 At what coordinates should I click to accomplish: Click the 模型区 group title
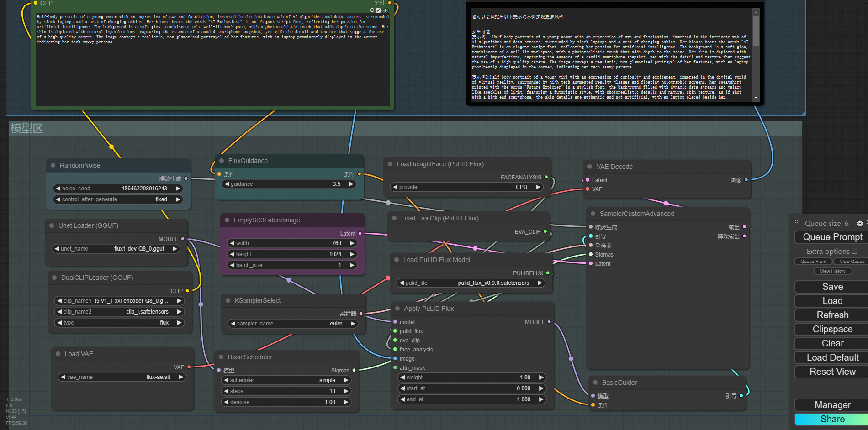point(26,129)
